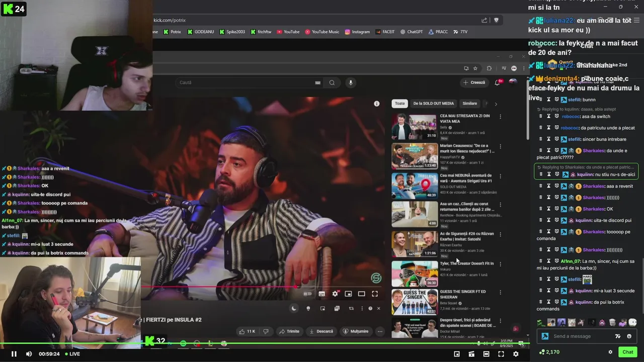Open Kick player settings gear

pyautogui.click(x=516, y=354)
